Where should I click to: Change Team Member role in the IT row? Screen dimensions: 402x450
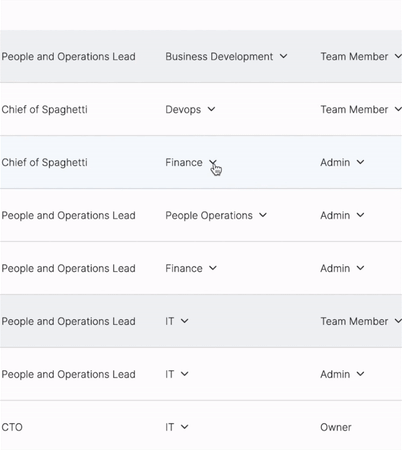tap(361, 321)
